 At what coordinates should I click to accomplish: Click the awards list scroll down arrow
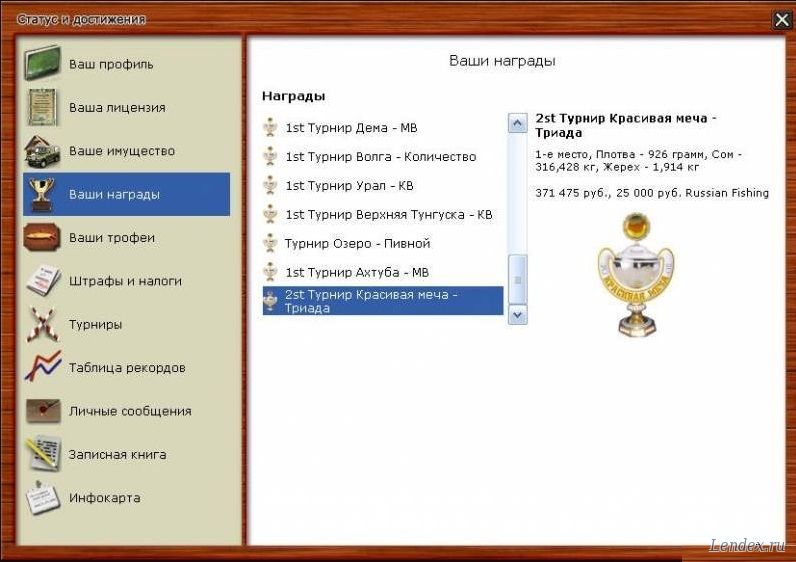(x=517, y=314)
